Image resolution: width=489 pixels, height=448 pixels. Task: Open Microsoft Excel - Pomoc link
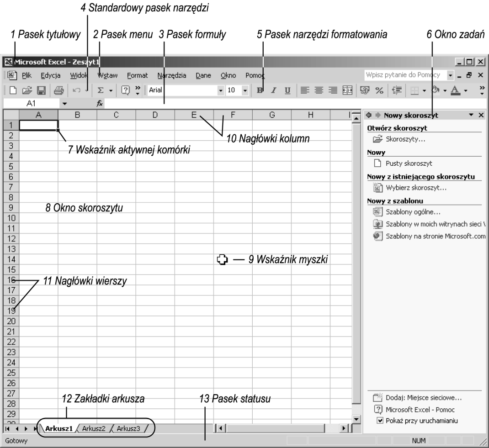pyautogui.click(x=420, y=410)
